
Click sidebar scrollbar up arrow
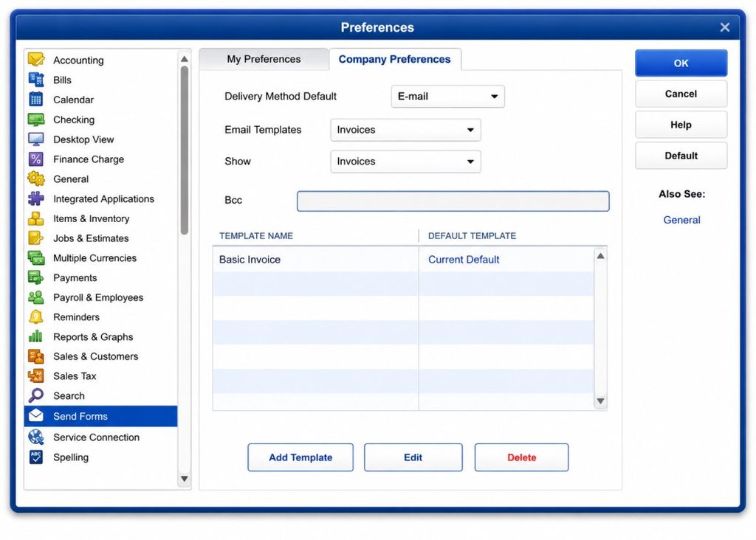coord(184,59)
